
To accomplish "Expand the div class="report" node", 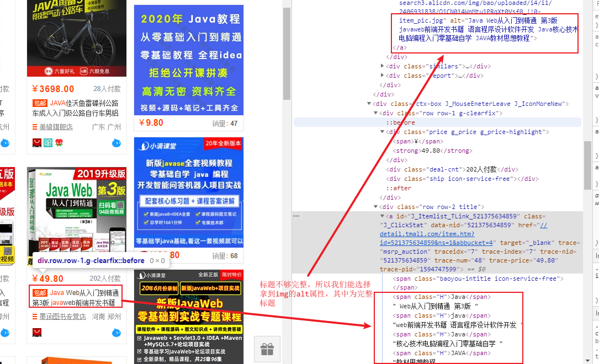I will point(382,76).
